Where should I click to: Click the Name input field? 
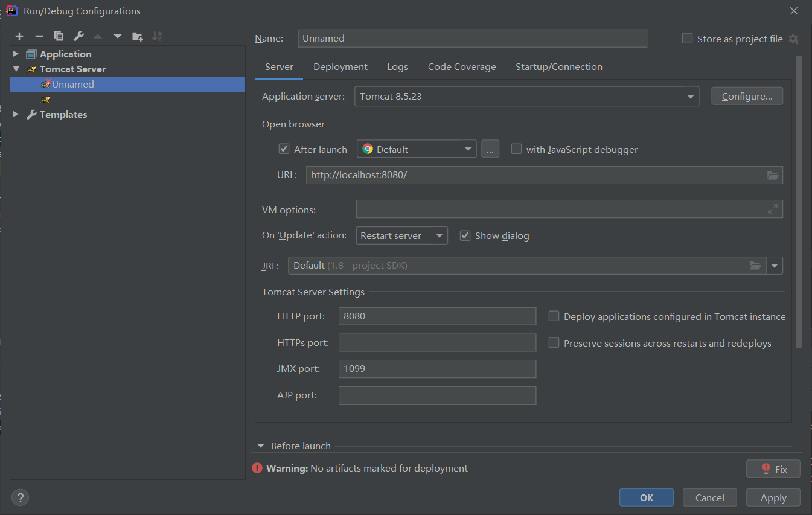coord(473,38)
